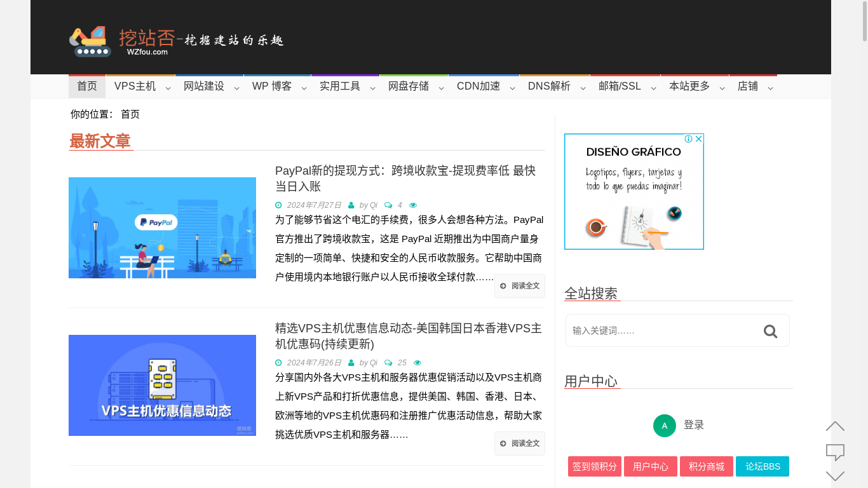Click the search magnifier icon
The image size is (868, 488).
point(770,331)
